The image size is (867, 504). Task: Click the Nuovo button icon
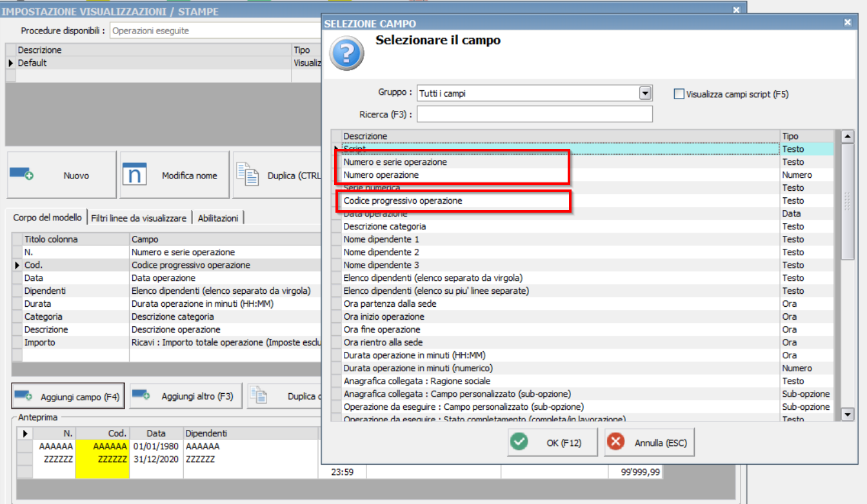click(21, 175)
